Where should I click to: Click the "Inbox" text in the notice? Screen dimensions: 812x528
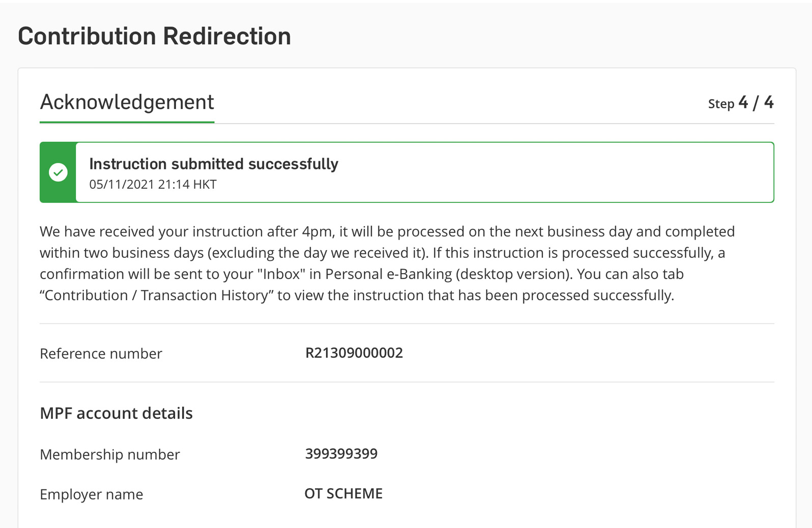pyautogui.click(x=281, y=274)
